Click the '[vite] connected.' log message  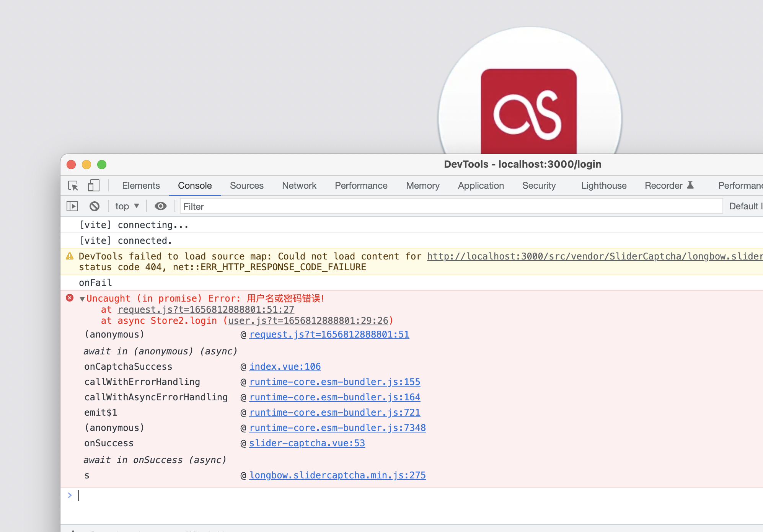tap(126, 241)
